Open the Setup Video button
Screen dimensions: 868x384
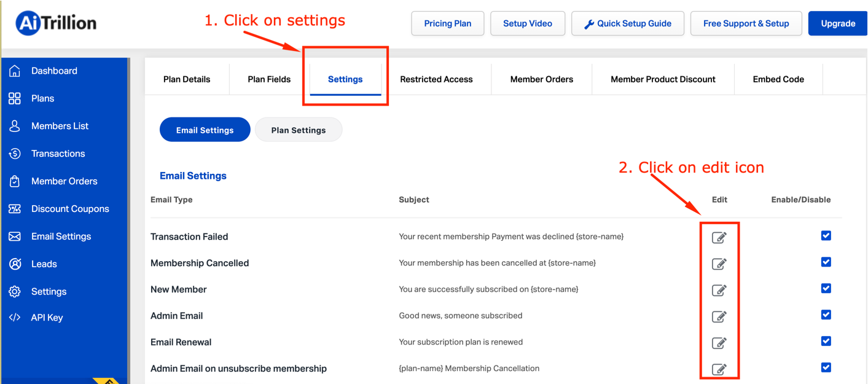pos(528,23)
